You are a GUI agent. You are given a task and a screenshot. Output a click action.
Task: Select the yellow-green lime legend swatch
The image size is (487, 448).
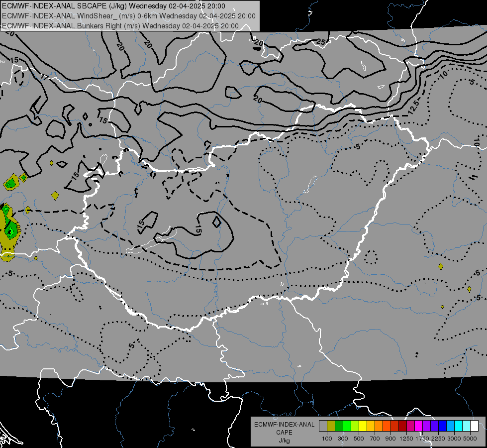pos(355,426)
